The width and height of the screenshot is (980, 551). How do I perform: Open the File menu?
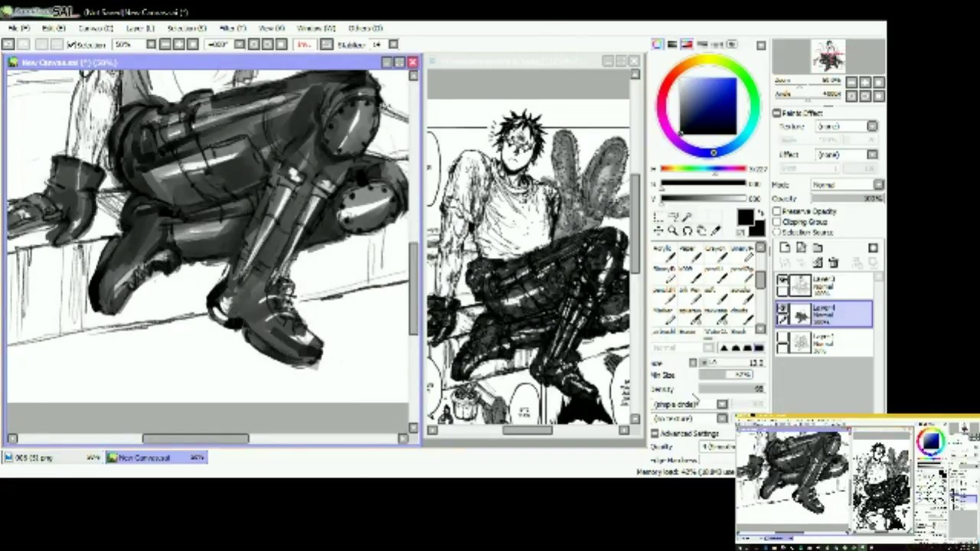tap(18, 28)
